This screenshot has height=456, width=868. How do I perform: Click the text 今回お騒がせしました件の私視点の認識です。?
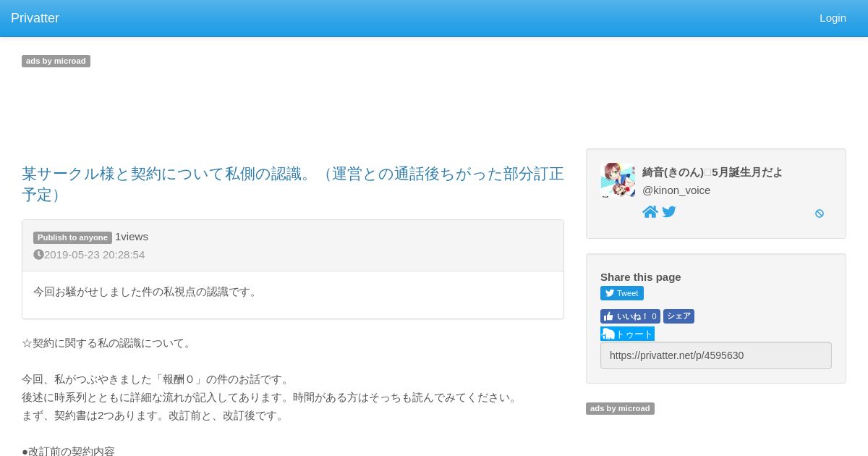tap(147, 292)
